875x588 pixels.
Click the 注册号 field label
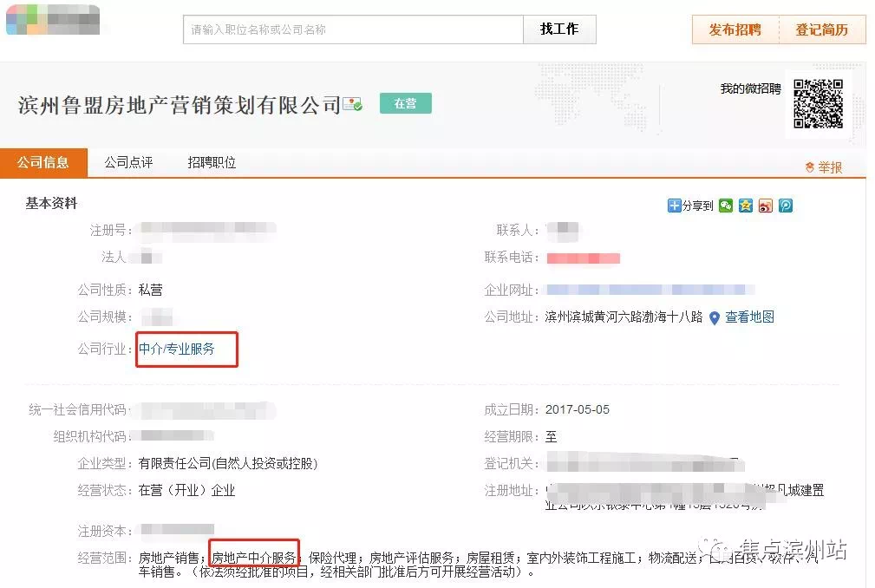click(x=110, y=231)
